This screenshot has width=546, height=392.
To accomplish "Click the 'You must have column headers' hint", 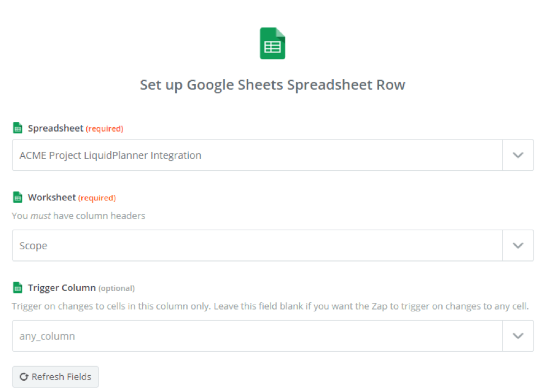I will tap(78, 216).
